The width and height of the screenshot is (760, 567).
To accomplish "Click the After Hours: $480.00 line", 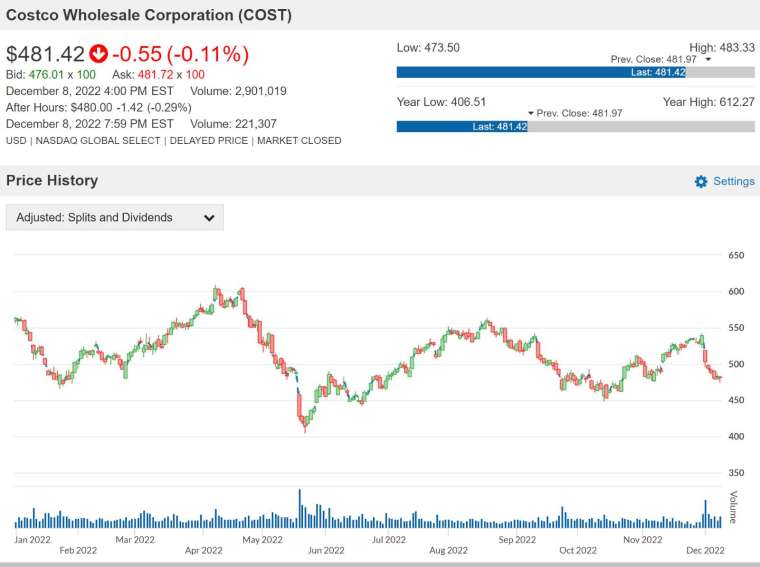I will coord(98,107).
